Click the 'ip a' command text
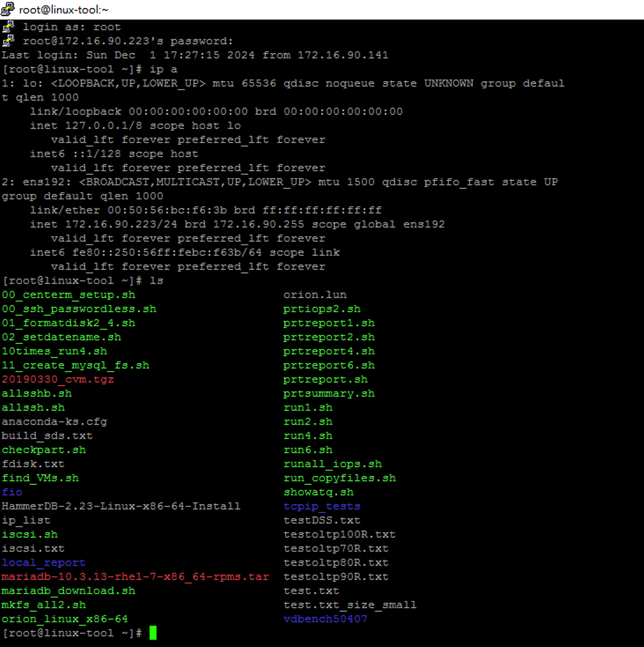644x647 pixels. click(163, 69)
